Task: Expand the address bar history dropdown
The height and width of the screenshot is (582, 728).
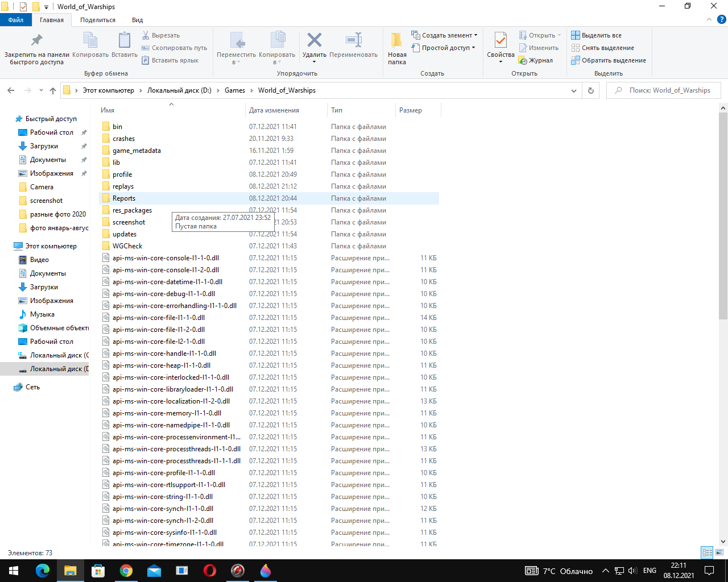Action: pos(573,90)
